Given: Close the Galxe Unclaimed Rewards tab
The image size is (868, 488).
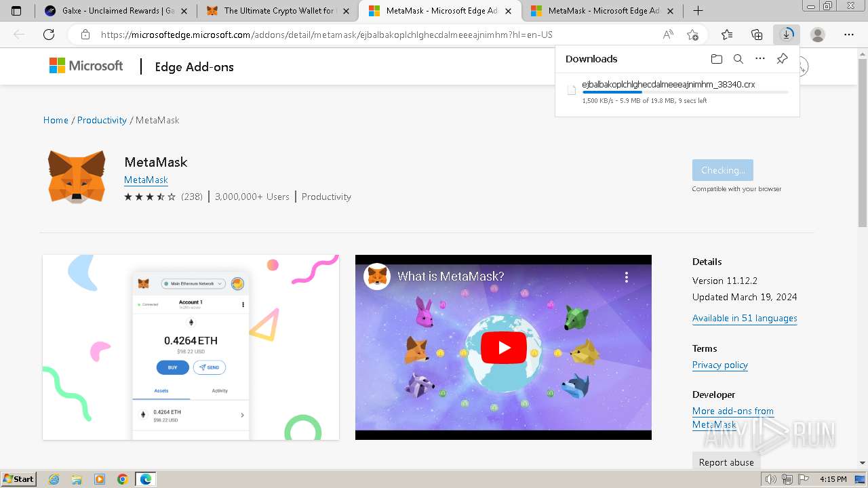Looking at the screenshot, I should coord(185,11).
